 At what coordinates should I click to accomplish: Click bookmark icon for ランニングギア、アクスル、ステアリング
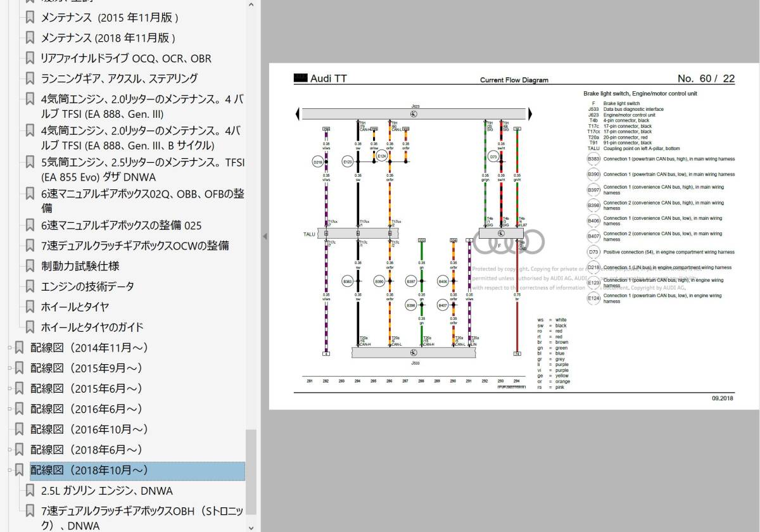[30, 79]
